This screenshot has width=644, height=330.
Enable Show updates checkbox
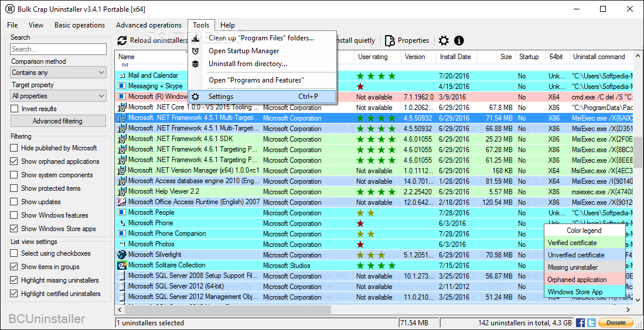[x=14, y=202]
